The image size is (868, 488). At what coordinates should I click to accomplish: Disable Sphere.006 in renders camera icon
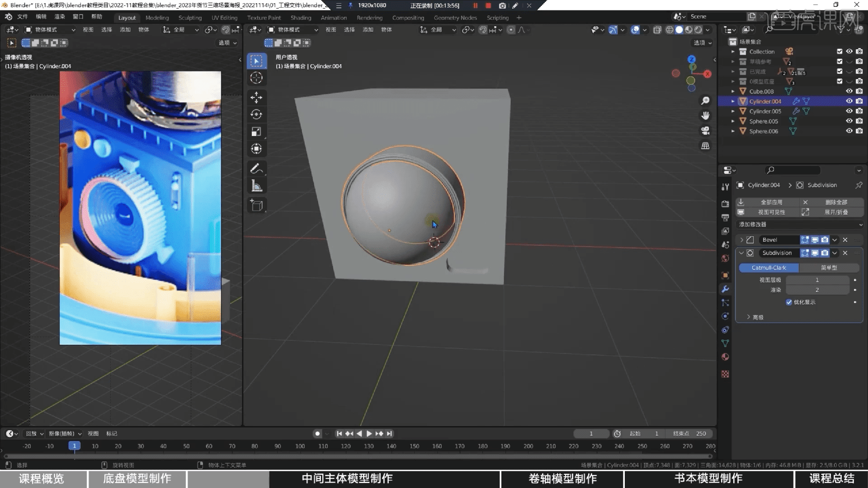coord(859,131)
